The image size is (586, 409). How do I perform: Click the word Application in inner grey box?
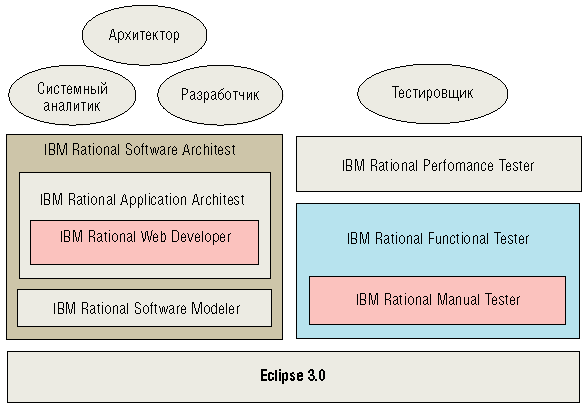153,200
